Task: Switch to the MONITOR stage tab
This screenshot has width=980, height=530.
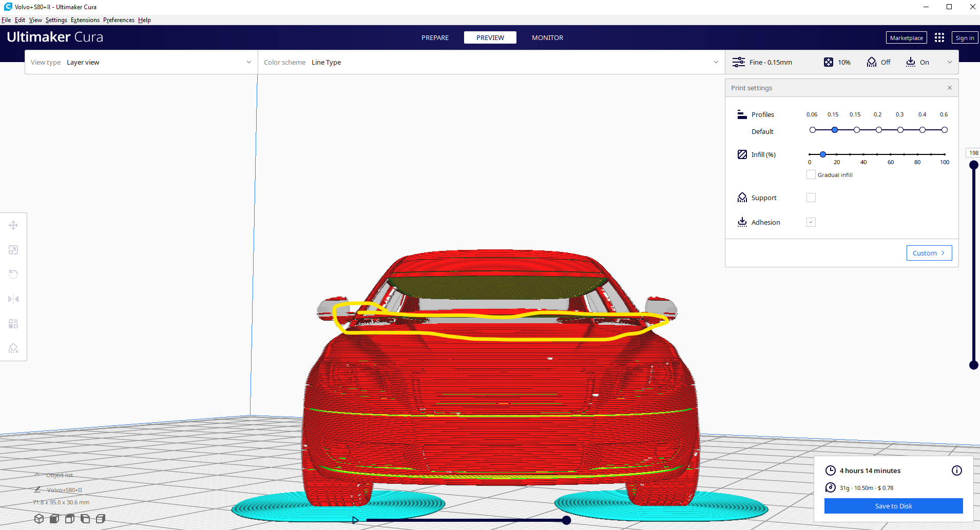Action: [x=547, y=37]
